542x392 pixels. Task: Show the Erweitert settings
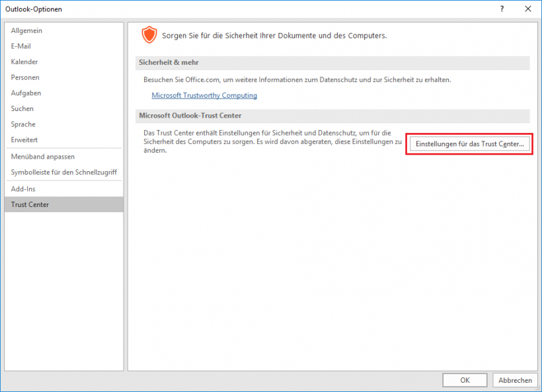(24, 140)
